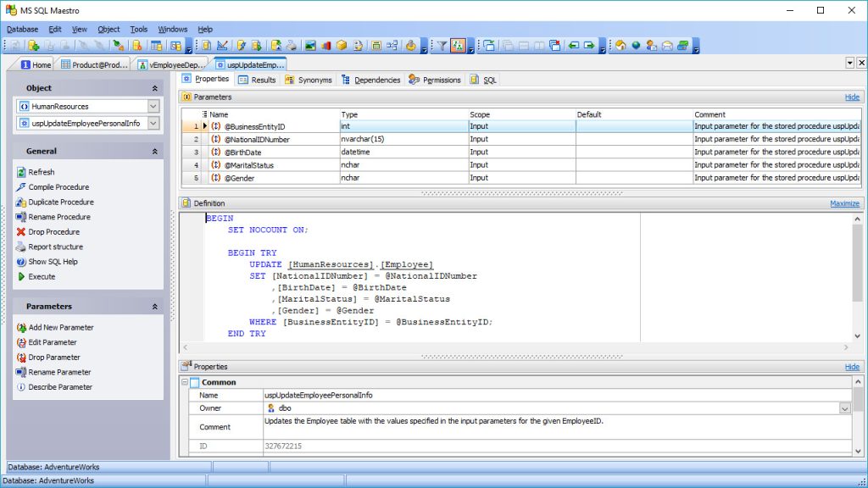Image resolution: width=868 pixels, height=488 pixels.
Task: Select the @Gender parameter row
Action: (x=254, y=177)
